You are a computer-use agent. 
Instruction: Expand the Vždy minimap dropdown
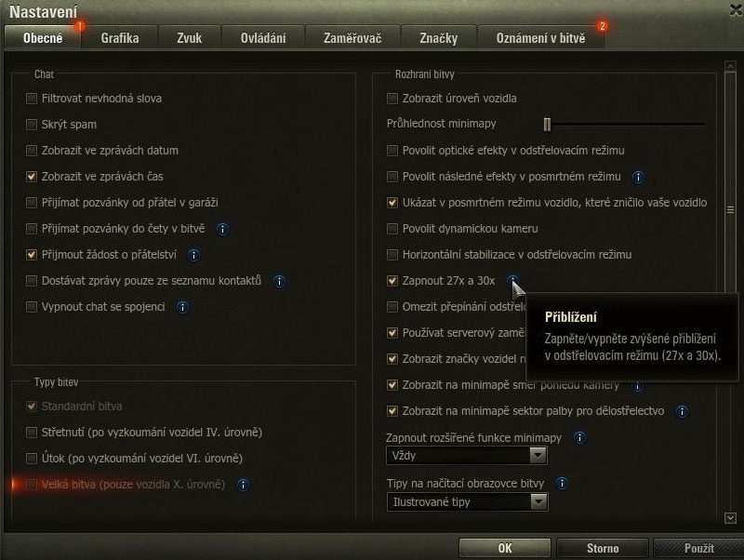(x=467, y=456)
